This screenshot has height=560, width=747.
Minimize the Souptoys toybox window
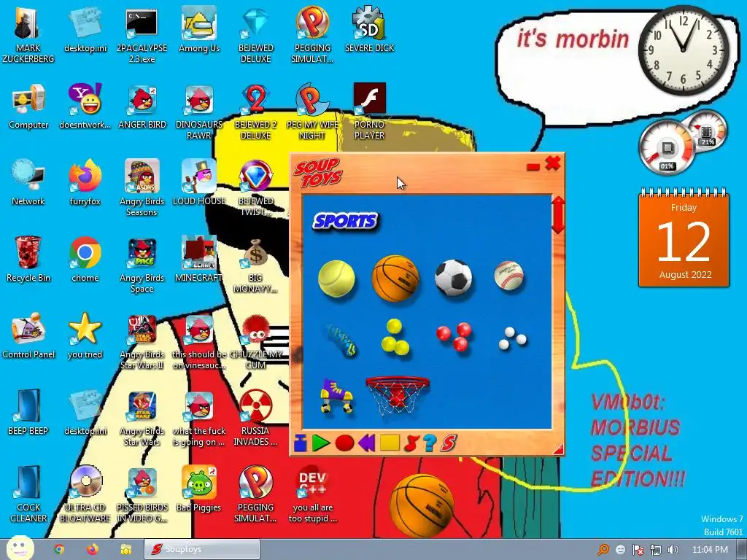(533, 166)
